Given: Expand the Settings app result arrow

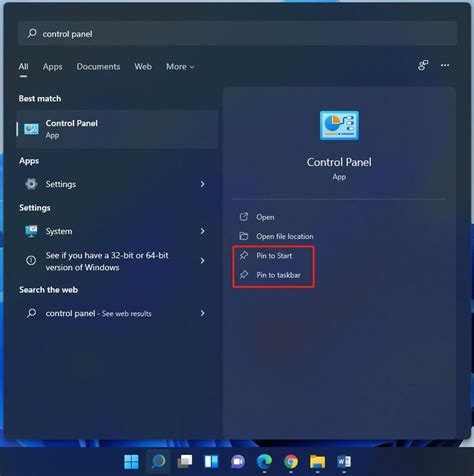Looking at the screenshot, I should pyautogui.click(x=203, y=184).
